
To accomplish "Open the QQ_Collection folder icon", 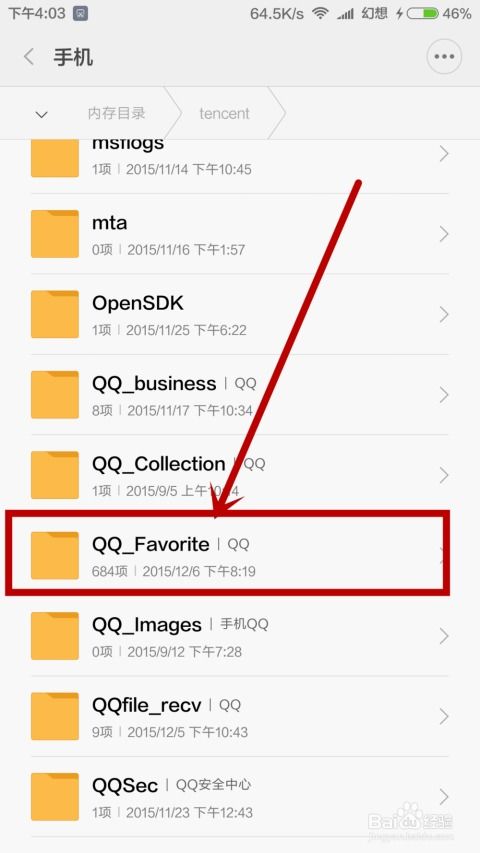I will coord(54,475).
